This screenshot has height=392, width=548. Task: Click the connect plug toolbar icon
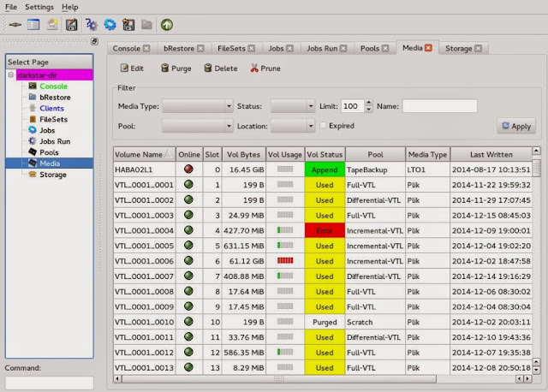(15, 25)
